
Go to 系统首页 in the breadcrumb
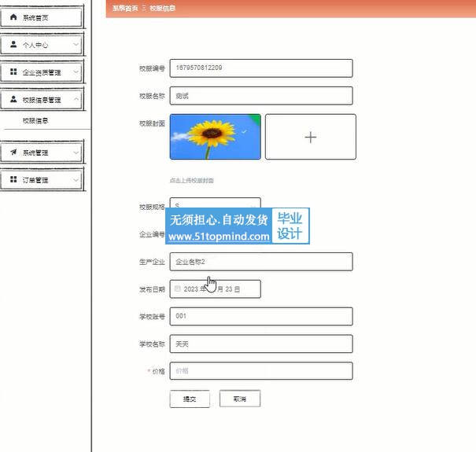tap(125, 8)
